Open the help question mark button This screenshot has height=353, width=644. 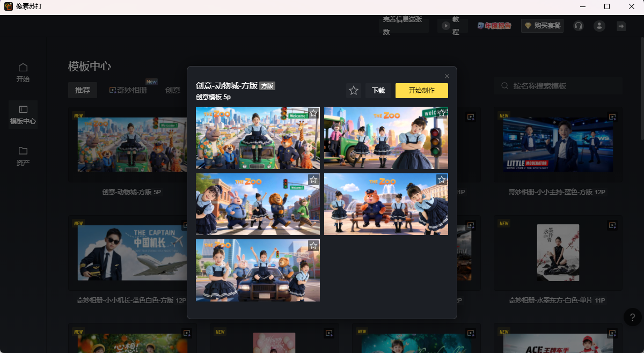pos(632,317)
